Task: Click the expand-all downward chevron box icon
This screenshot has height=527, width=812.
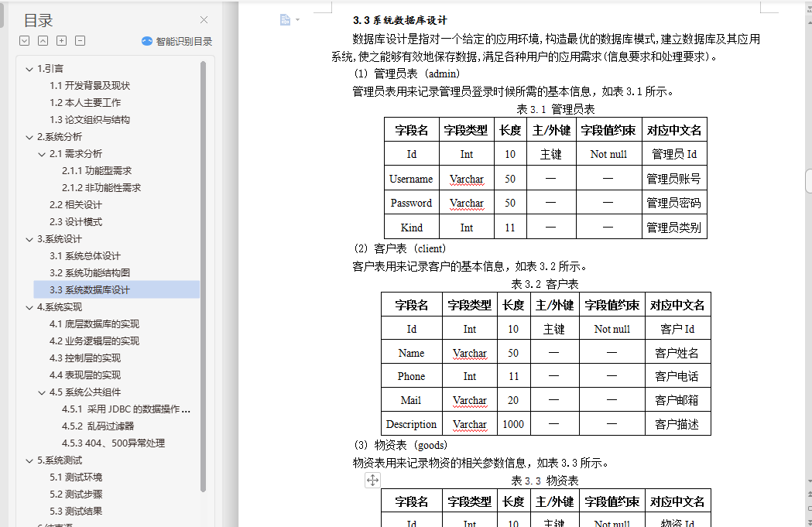Action: coord(24,41)
